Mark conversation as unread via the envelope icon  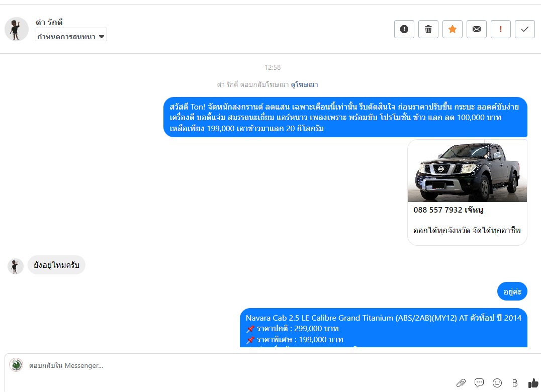477,29
